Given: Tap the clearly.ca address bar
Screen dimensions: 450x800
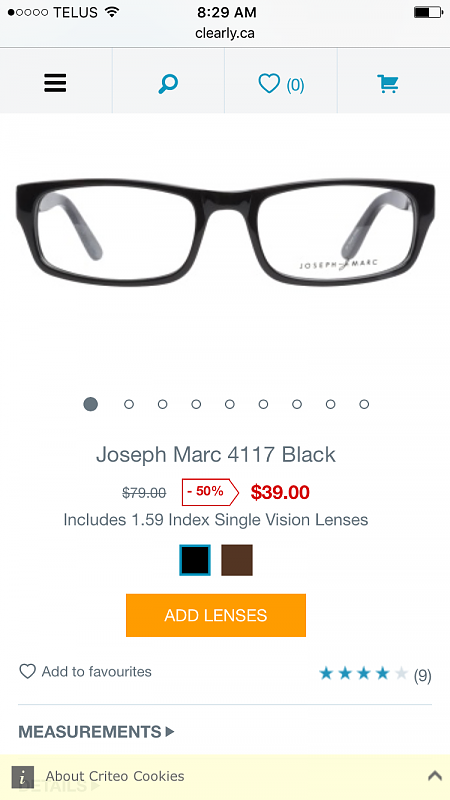Looking at the screenshot, I should 224,34.
